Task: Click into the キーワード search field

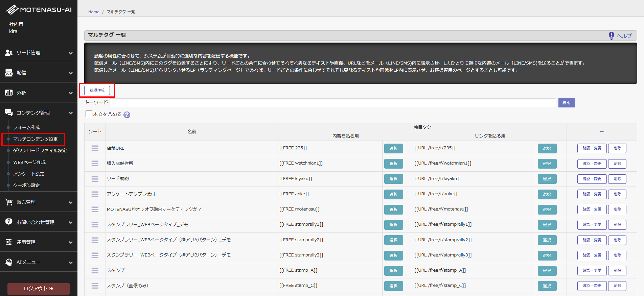Action: (333, 103)
